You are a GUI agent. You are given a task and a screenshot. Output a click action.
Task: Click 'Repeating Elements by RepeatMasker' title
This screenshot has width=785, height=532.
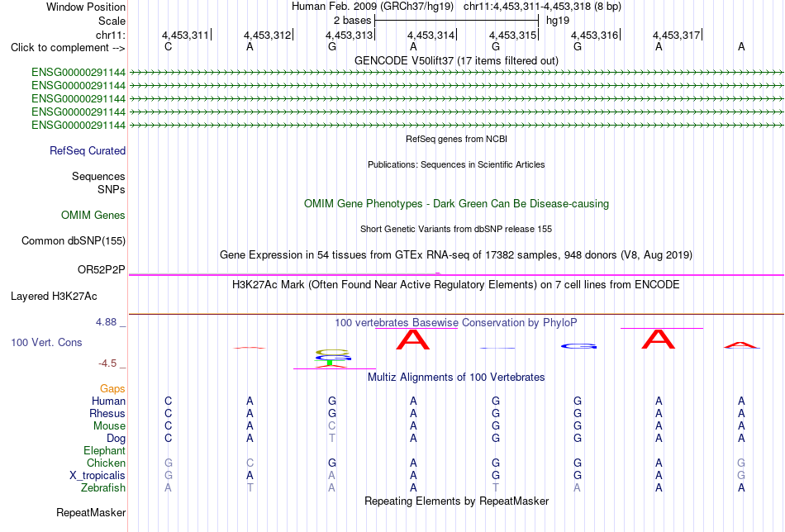pos(456,501)
